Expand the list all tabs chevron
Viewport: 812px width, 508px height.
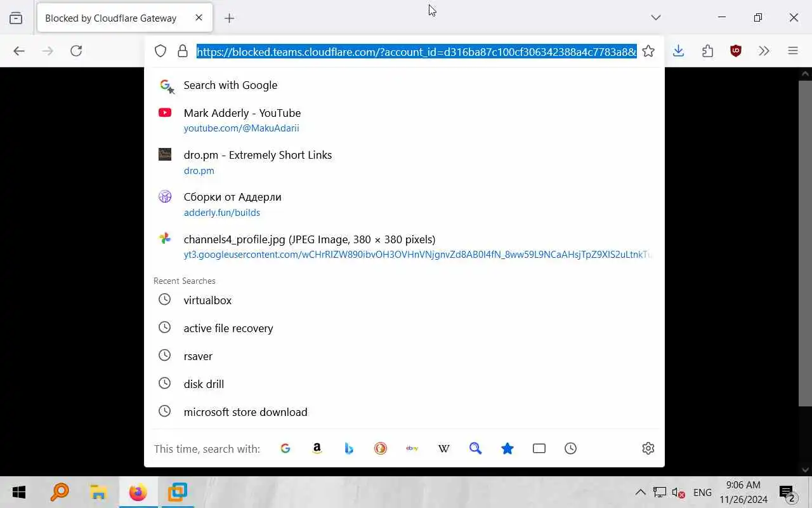click(x=656, y=18)
